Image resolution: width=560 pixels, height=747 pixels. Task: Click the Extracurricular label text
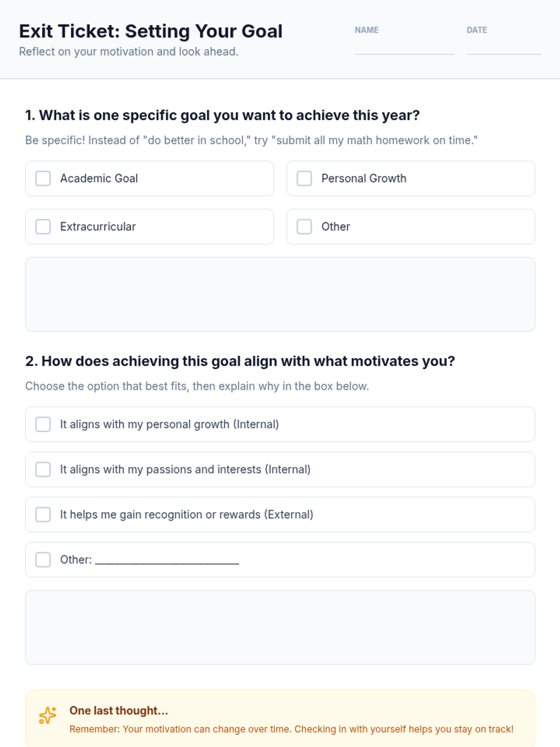coord(98,226)
